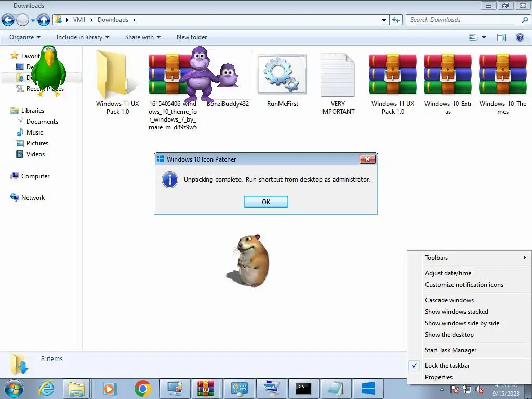Select Show windows stacked
This screenshot has width=532, height=399.
point(470,312)
